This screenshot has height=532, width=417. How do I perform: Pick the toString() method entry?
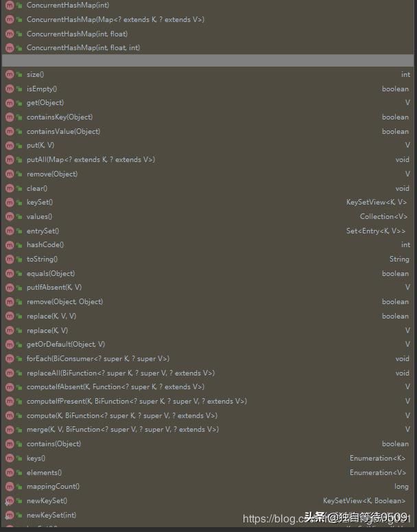click(x=42, y=259)
